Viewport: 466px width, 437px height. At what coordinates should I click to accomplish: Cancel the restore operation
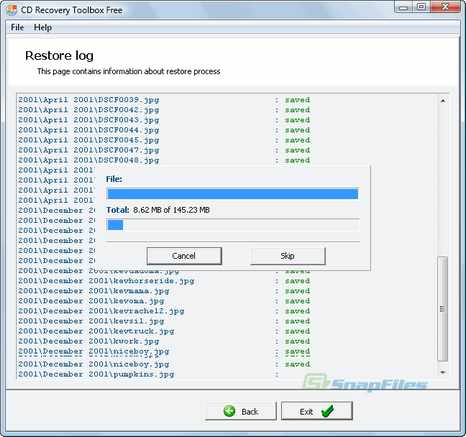[184, 256]
